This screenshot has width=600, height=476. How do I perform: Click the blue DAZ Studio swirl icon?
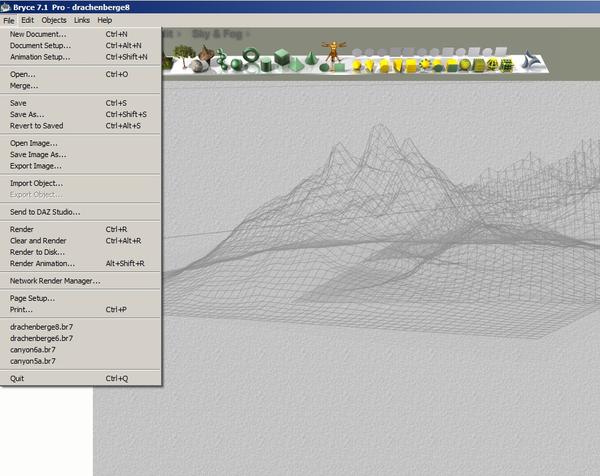pos(530,60)
